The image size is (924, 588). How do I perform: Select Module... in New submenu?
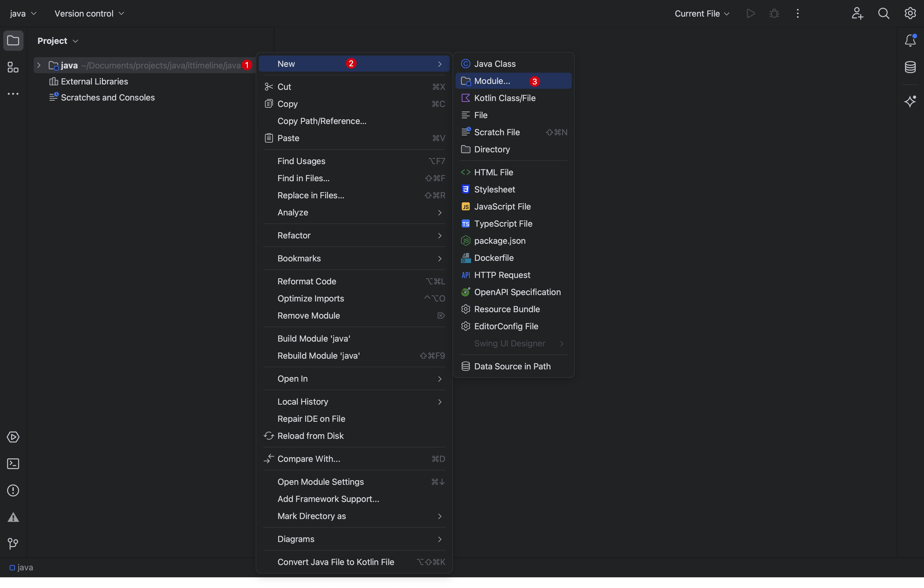tap(513, 81)
